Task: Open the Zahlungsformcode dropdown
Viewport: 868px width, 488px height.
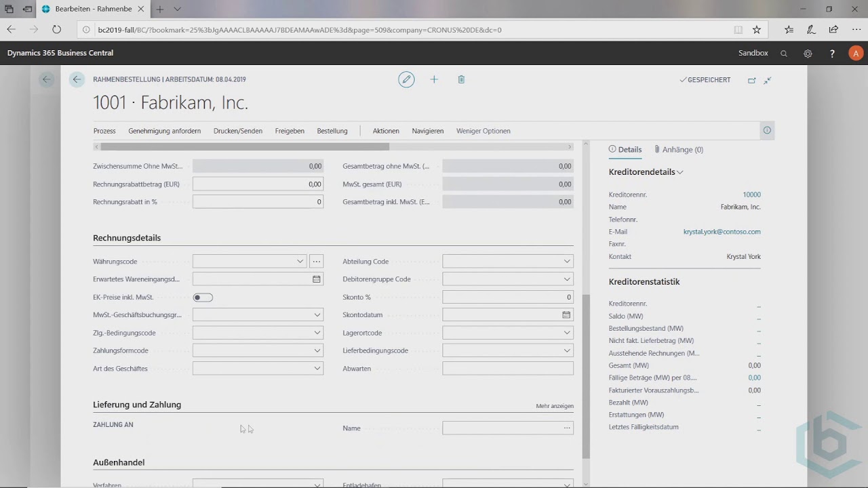Action: click(x=317, y=351)
